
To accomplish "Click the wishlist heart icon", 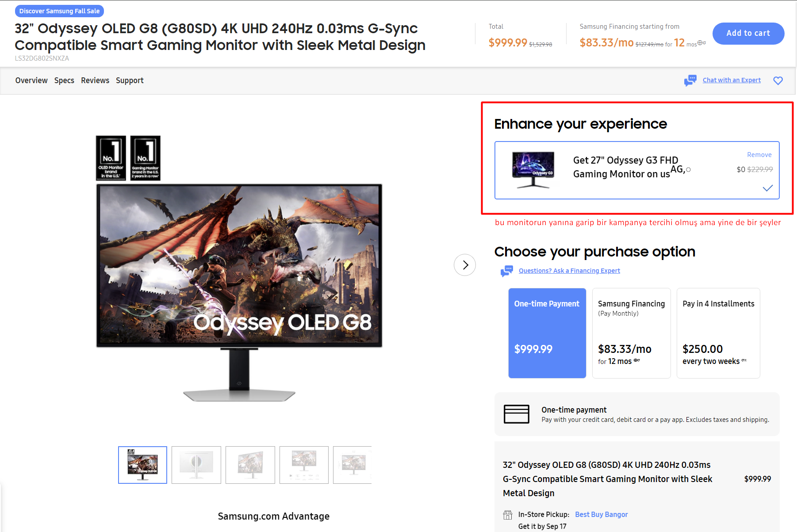I will (x=778, y=80).
